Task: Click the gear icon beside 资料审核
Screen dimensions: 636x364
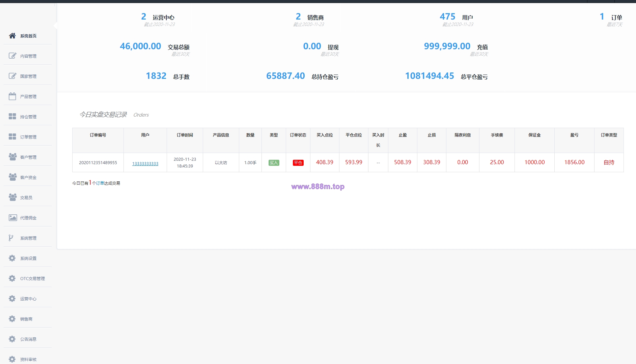Action: point(12,359)
